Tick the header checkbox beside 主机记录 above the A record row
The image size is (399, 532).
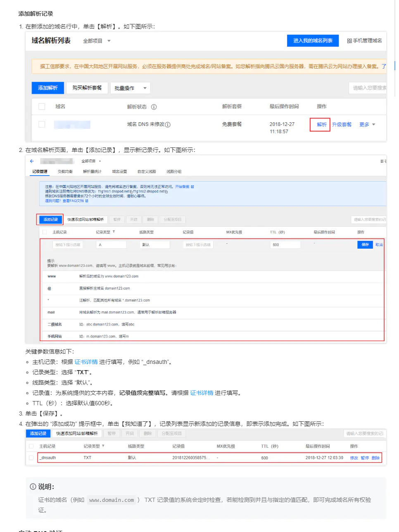coord(45,232)
